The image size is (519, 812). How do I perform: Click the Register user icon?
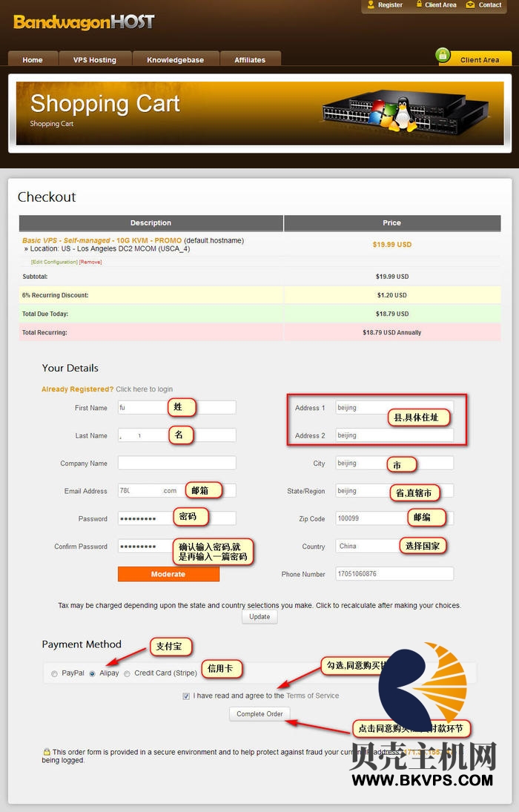[x=371, y=4]
